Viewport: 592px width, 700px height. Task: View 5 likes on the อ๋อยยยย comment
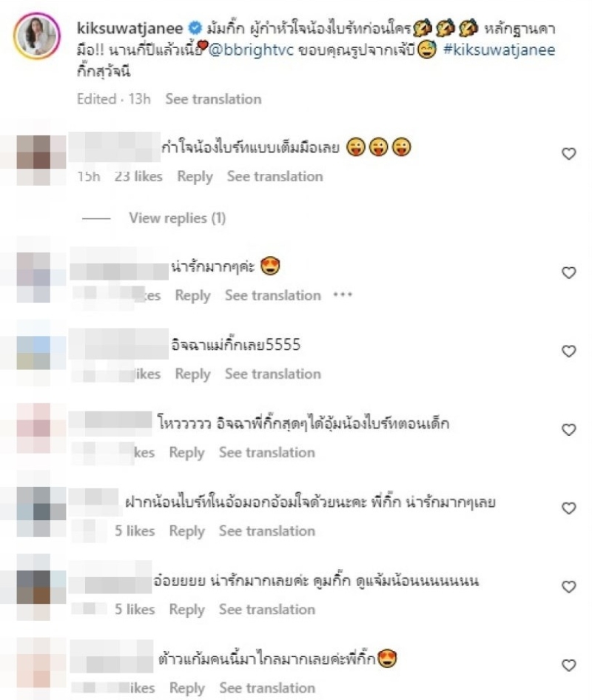pos(135,610)
